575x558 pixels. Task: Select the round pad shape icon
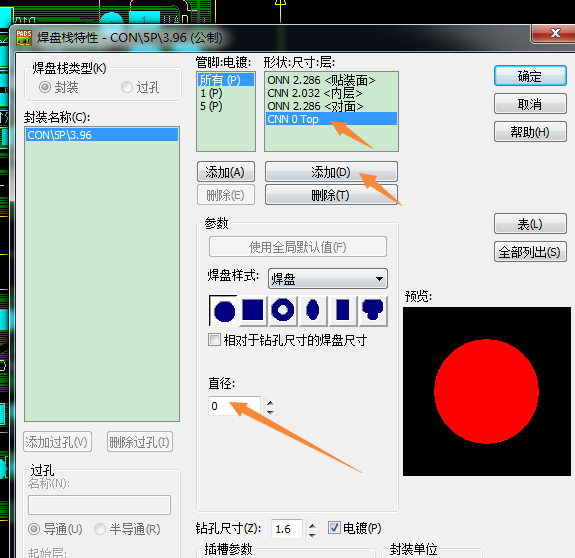(x=224, y=311)
